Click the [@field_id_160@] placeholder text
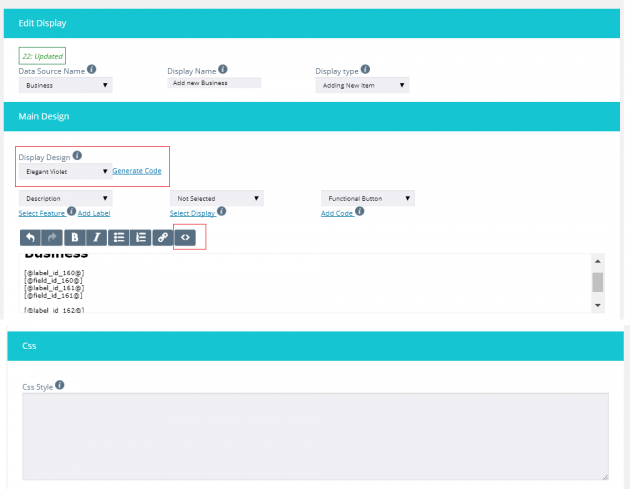 click(x=53, y=280)
